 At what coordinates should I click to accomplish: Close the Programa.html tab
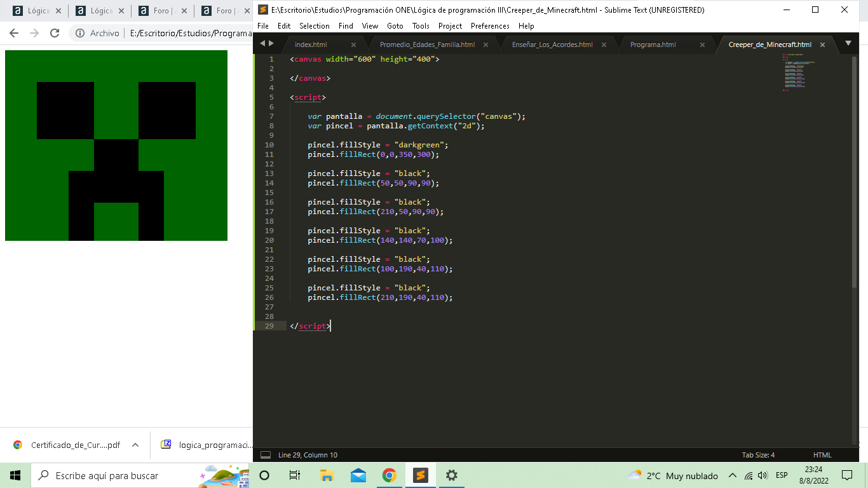pos(702,44)
